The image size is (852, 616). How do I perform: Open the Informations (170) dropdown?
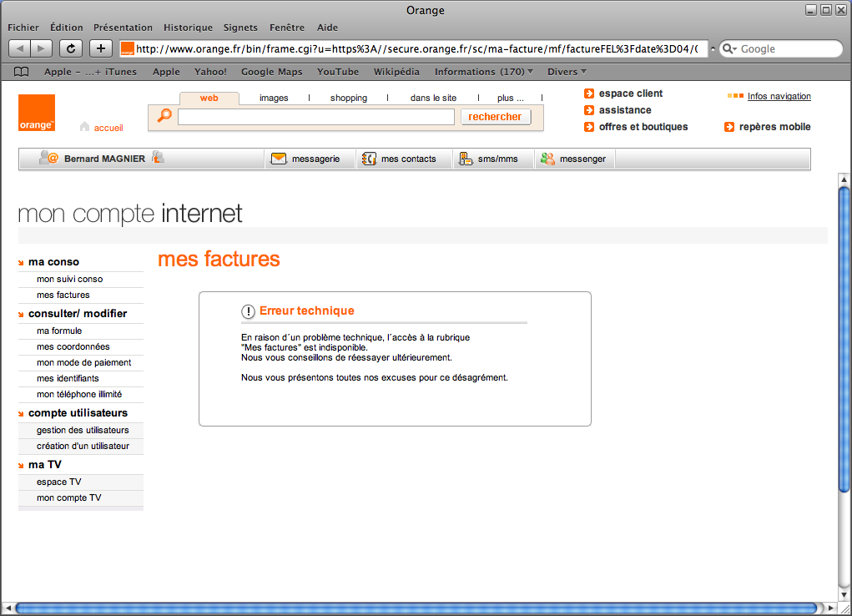coord(482,71)
